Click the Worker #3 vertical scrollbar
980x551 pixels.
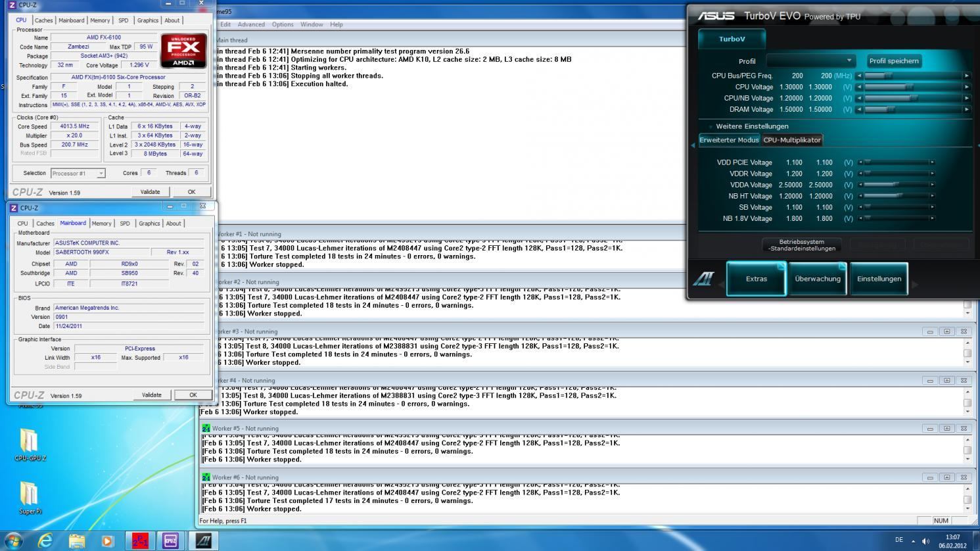(967, 353)
